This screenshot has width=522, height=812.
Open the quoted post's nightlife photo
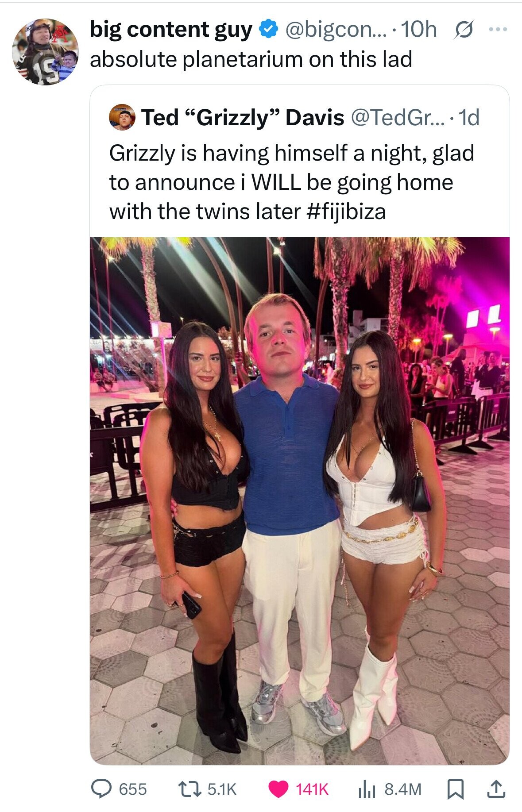pyautogui.click(x=300, y=501)
